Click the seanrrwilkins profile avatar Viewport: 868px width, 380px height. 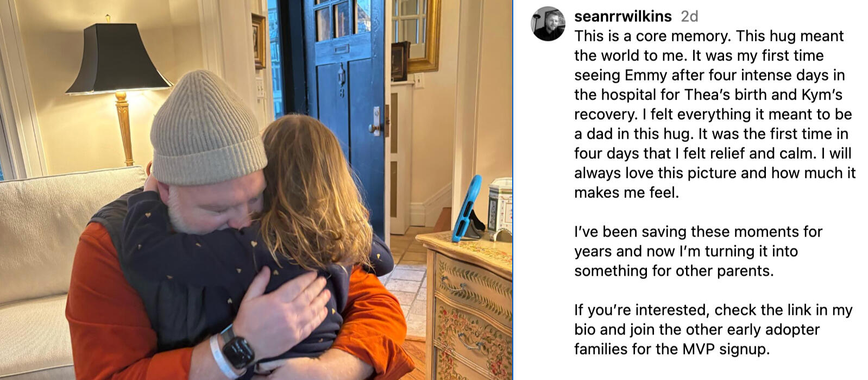click(548, 24)
